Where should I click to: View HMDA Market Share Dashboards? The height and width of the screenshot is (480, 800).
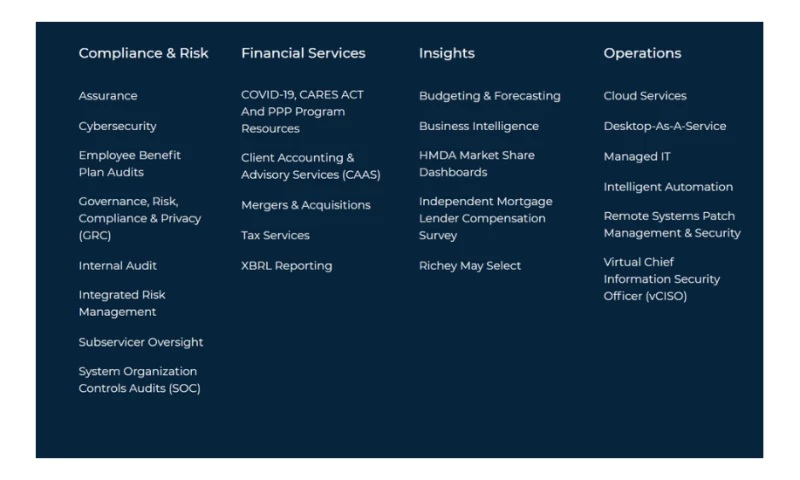pyautogui.click(x=476, y=164)
